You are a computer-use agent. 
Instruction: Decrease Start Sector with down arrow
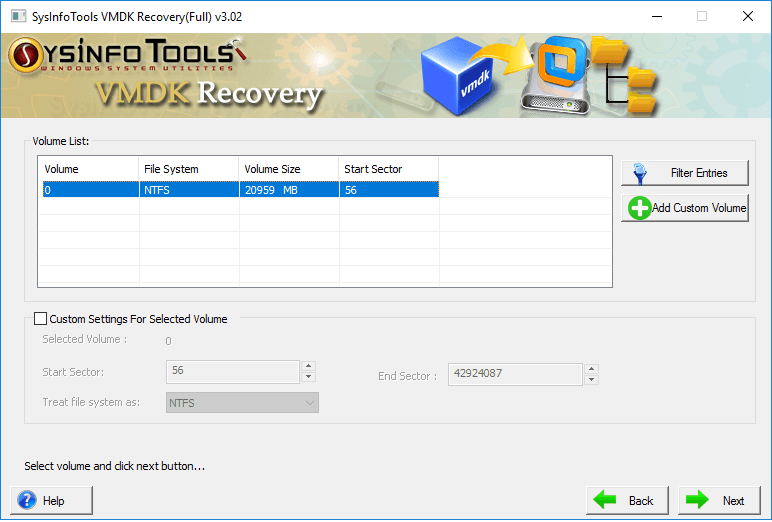(308, 377)
